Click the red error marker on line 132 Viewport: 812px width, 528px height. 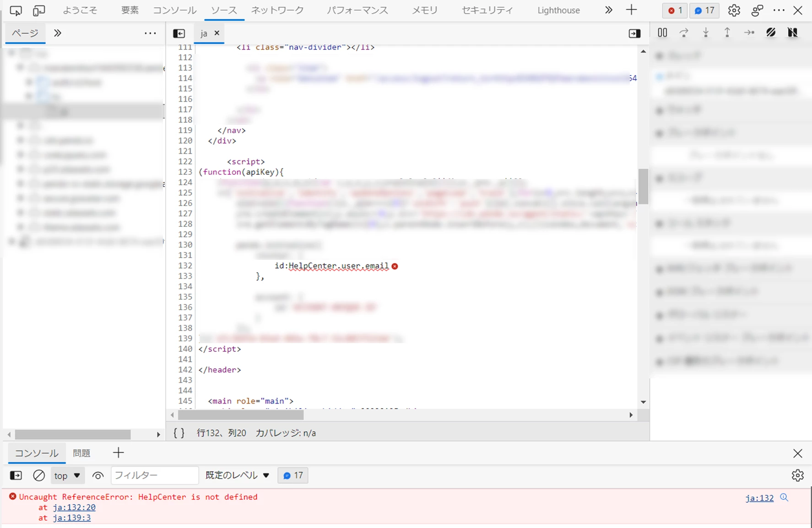[x=395, y=266]
